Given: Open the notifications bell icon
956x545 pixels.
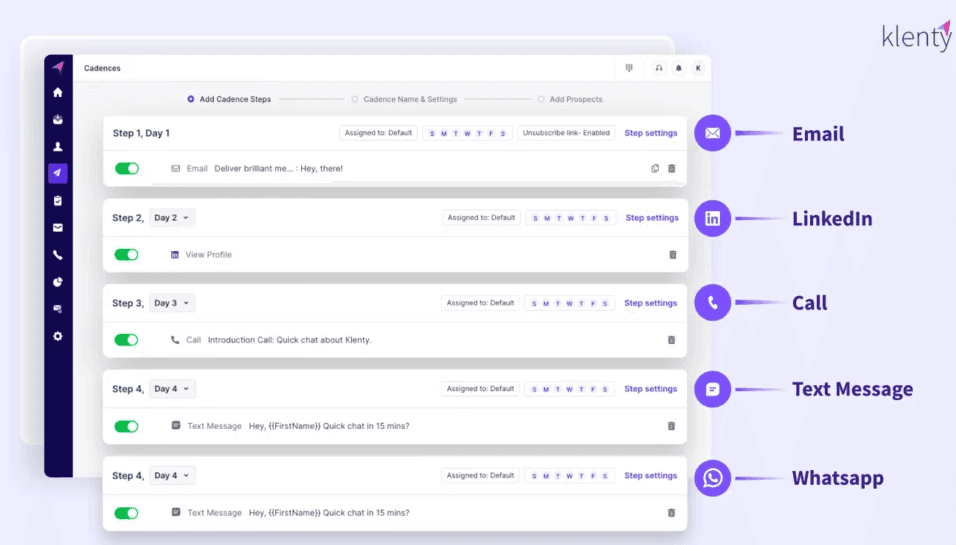Looking at the screenshot, I should 679,68.
